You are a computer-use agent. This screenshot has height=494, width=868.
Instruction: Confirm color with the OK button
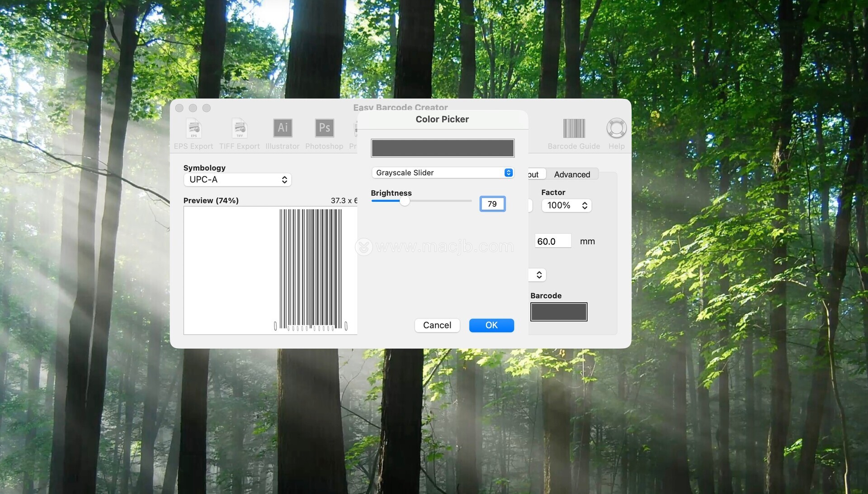click(x=491, y=325)
